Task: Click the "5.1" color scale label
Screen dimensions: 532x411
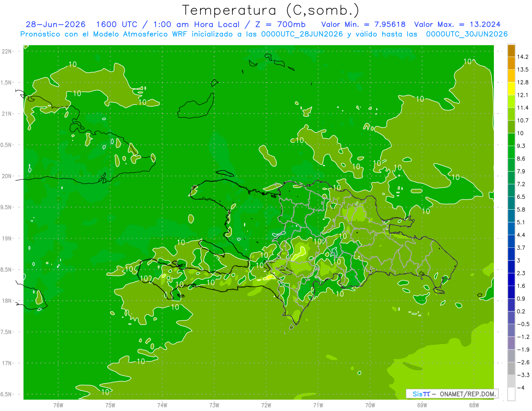Action: [521, 222]
